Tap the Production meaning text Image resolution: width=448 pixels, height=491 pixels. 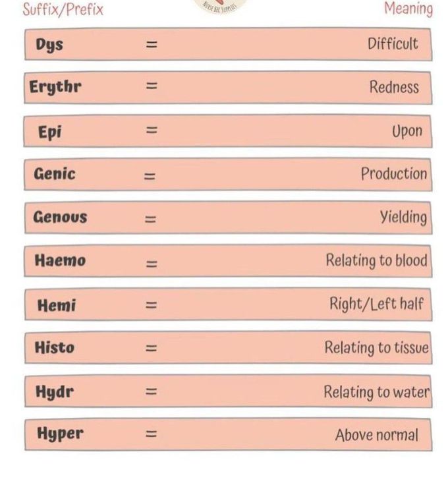point(393,174)
